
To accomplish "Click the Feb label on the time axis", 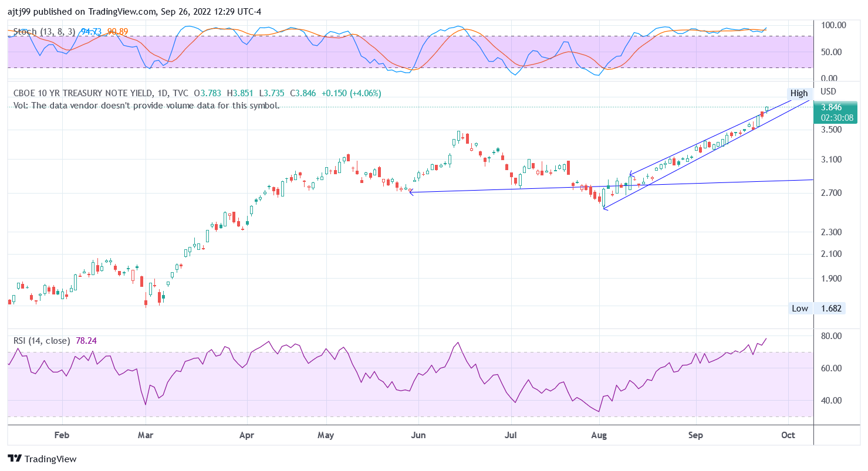I will coord(62,435).
